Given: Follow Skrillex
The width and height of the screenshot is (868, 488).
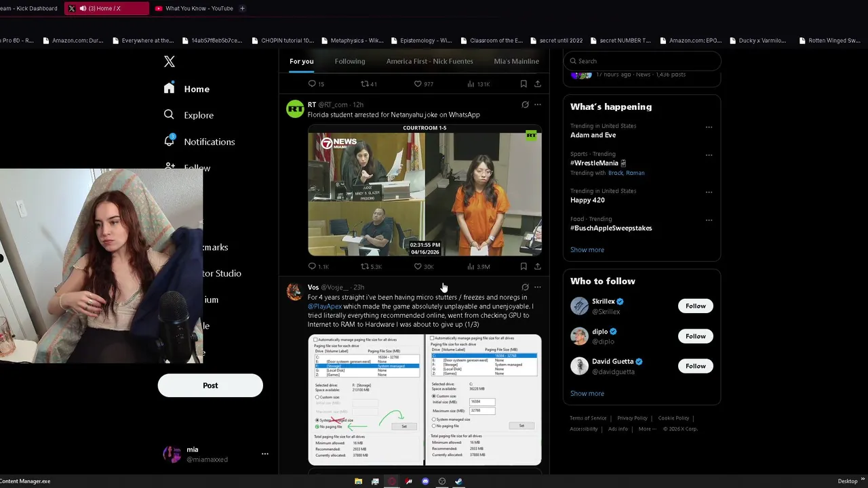Looking at the screenshot, I should [696, 306].
